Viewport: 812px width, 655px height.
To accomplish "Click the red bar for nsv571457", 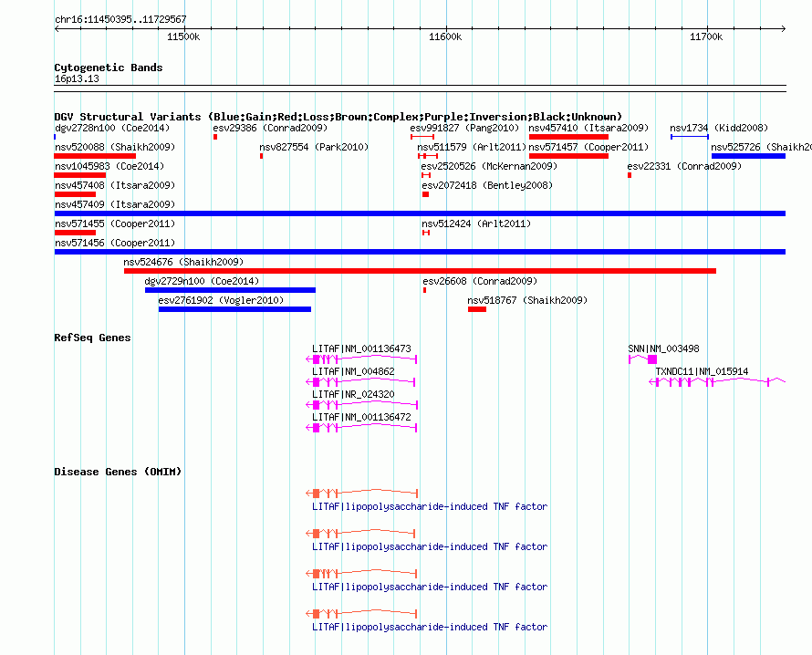I will tap(568, 156).
